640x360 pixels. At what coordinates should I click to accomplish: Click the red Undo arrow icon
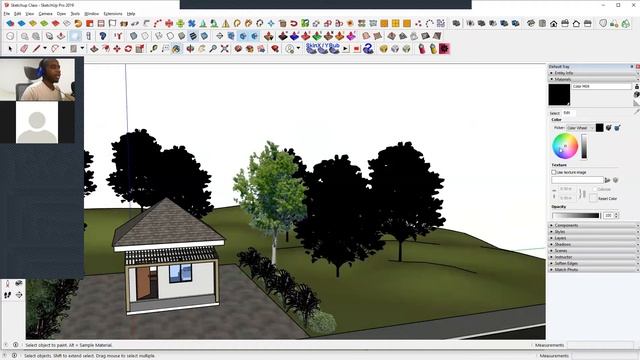tap(293, 24)
